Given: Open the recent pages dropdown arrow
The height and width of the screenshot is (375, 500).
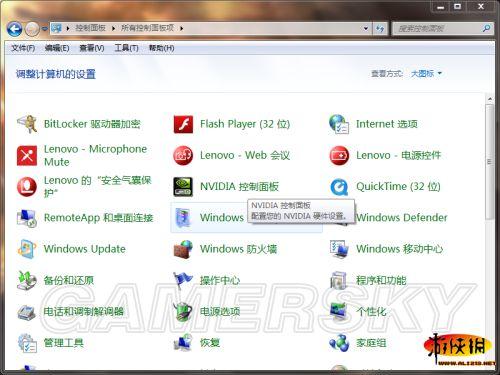Looking at the screenshot, I should click(44, 29).
